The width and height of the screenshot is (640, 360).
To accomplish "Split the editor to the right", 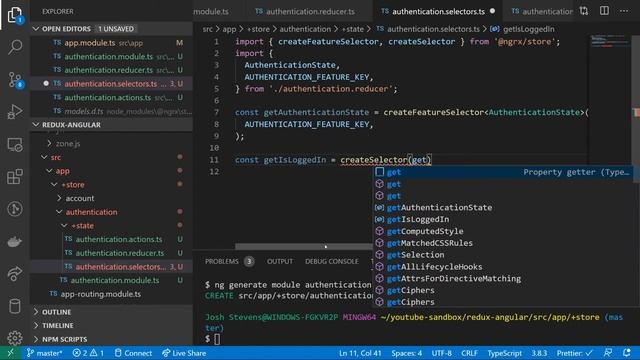I will tap(604, 11).
